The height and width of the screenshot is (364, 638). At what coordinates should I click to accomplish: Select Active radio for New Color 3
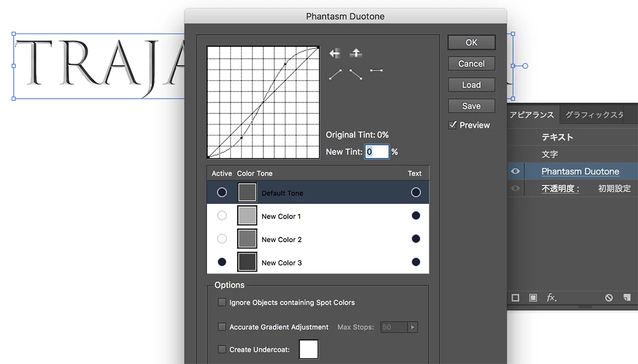(222, 262)
